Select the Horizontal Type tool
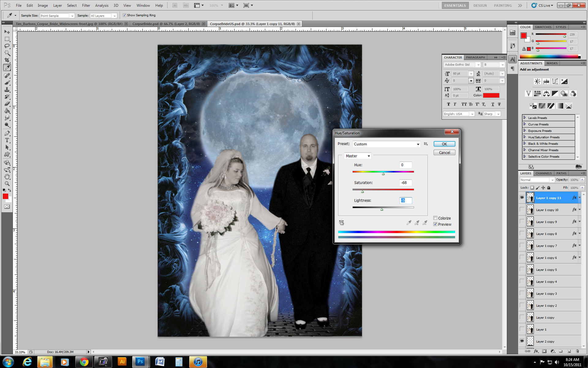 (7, 140)
